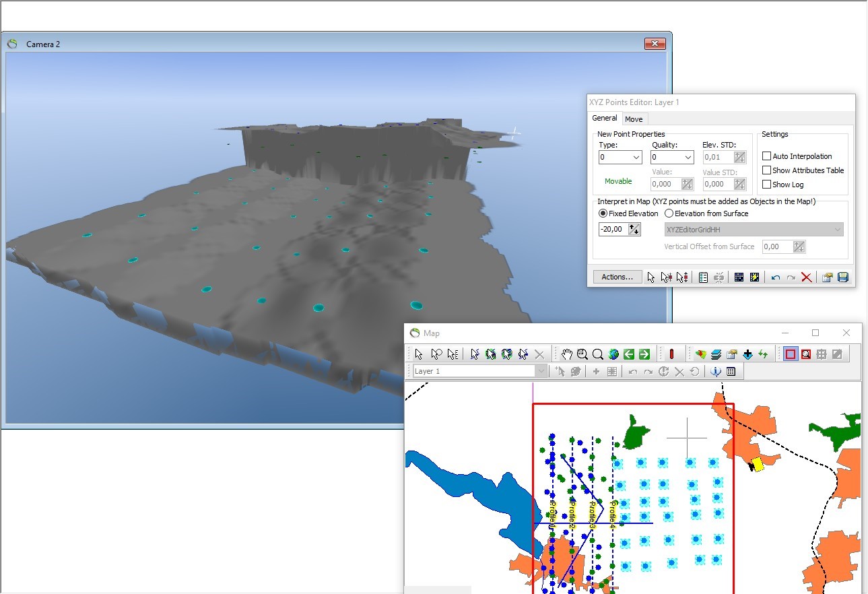The width and height of the screenshot is (868, 594).
Task: Open the XYZEditorGridHH surface dropdown
Action: click(754, 230)
